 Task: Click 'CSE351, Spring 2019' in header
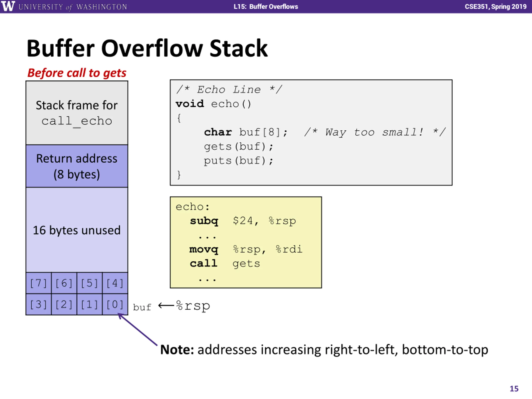coord(495,6)
